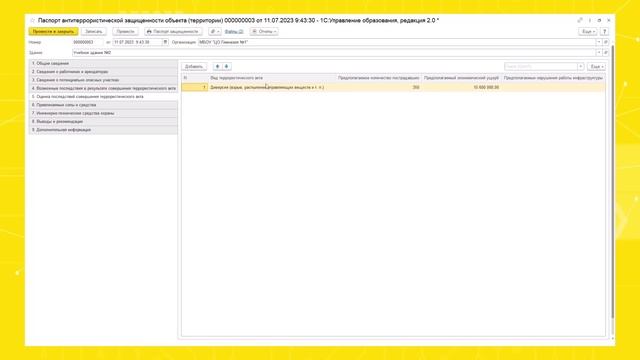Image resolution: width=640 pixels, height=360 pixels.
Task: Select the Диверсия cell in the first row
Action: [271, 87]
